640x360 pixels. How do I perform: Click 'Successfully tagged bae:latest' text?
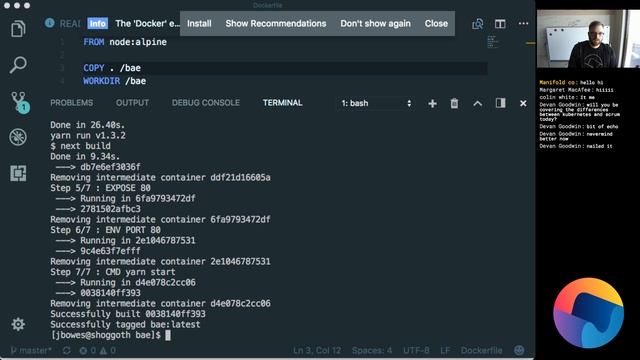[x=125, y=324]
